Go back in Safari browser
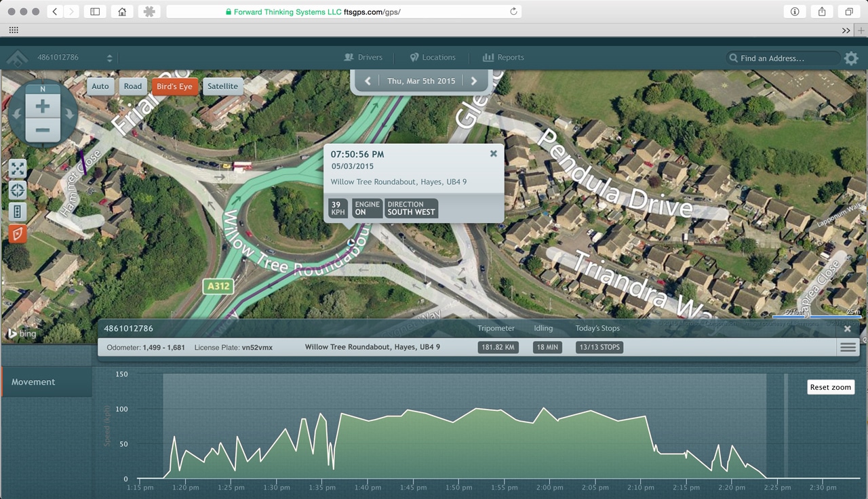This screenshot has height=499, width=868. tap(55, 12)
